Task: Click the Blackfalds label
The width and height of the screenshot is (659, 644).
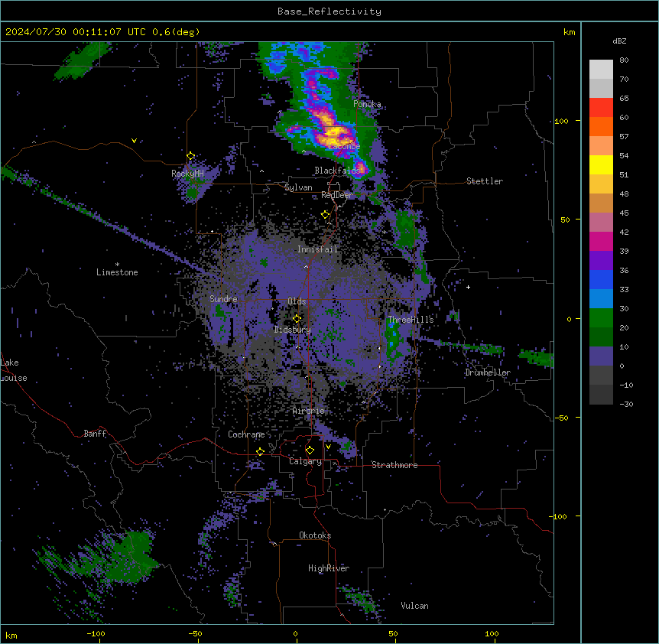Action: point(337,171)
